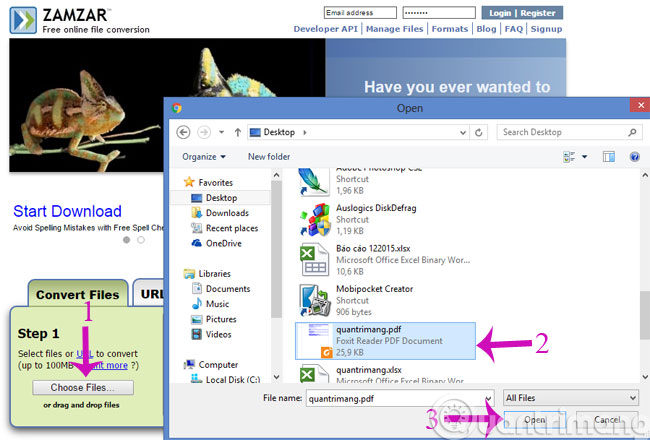
Task: Click the Forward arrow in the Open dialog
Action: (x=204, y=132)
